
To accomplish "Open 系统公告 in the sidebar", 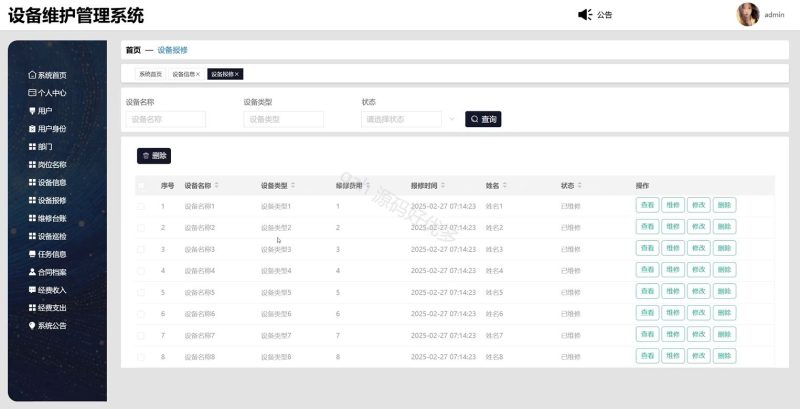I will click(51, 325).
